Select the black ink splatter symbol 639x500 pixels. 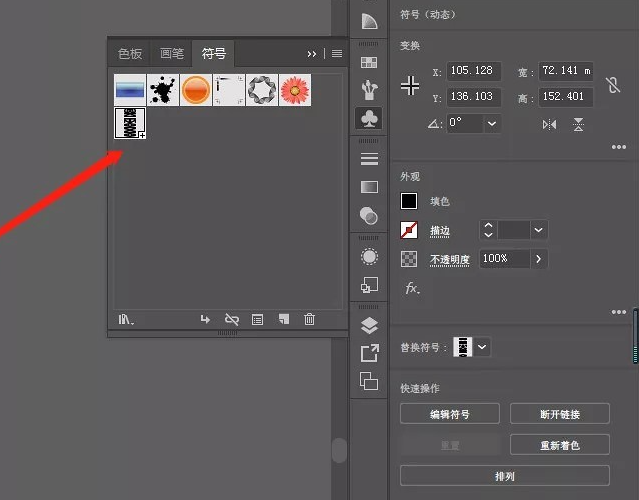163,90
